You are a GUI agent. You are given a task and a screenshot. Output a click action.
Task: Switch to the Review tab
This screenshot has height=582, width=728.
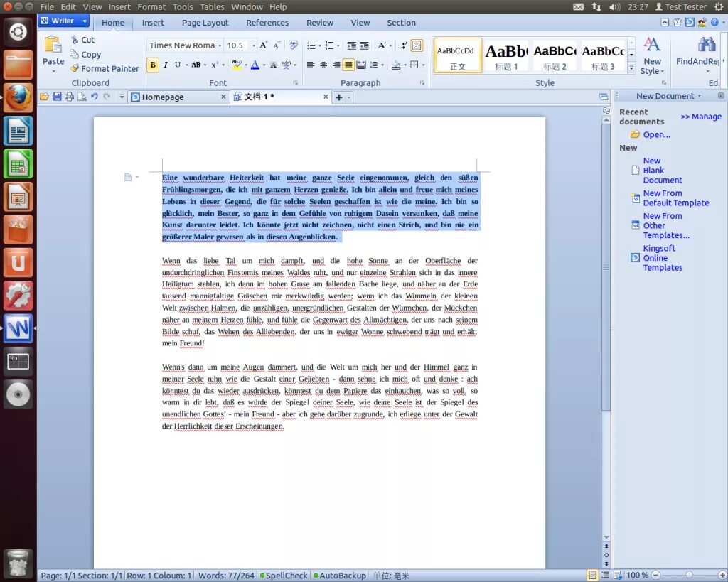pyautogui.click(x=319, y=22)
